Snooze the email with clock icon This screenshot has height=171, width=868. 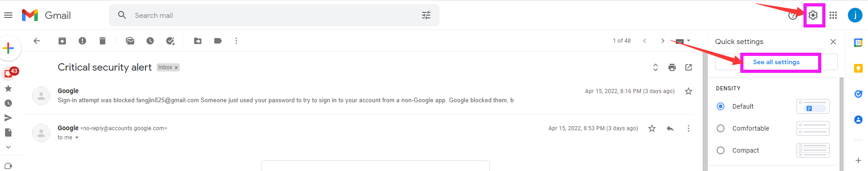(x=150, y=41)
